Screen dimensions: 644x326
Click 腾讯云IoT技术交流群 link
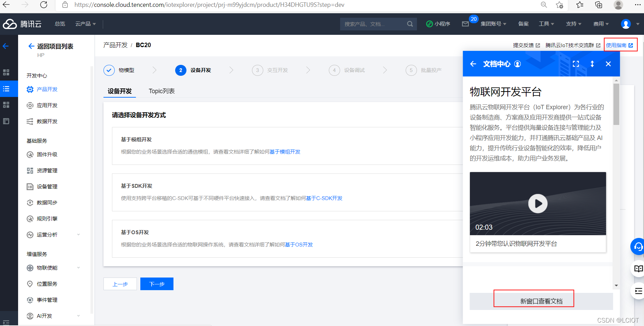(573, 45)
